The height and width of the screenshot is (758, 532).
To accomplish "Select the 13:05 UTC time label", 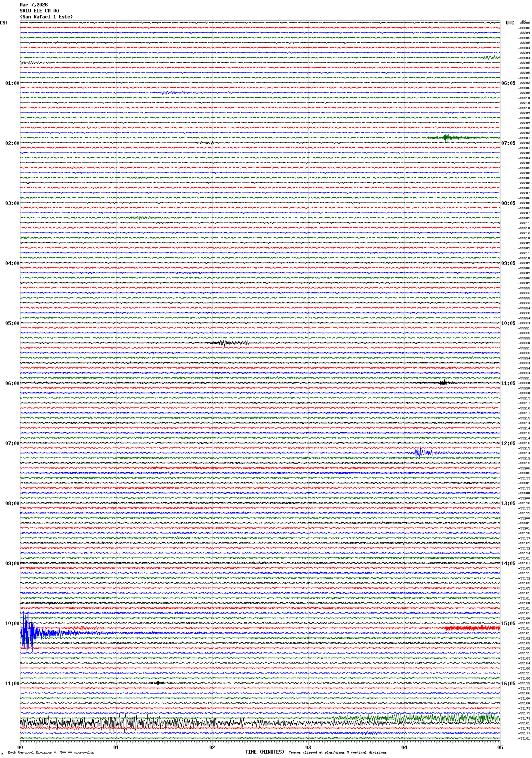I will click(x=508, y=503).
